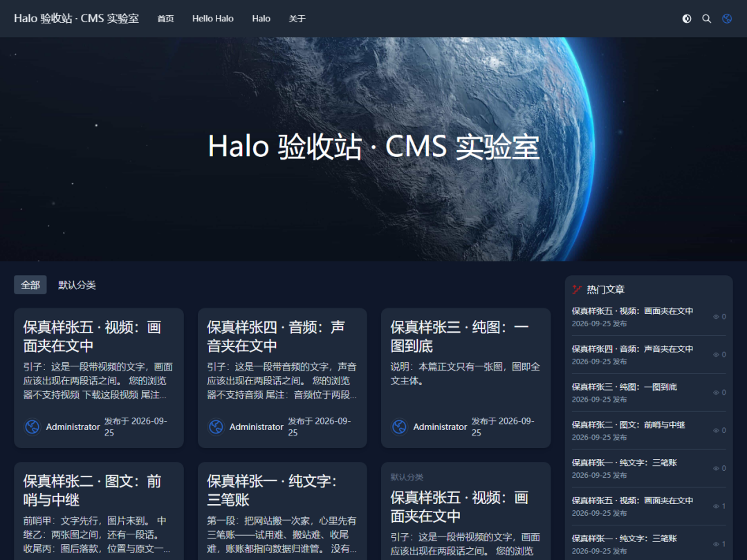
Task: Click Administrator name on 保真样张四 card
Action: click(x=257, y=427)
